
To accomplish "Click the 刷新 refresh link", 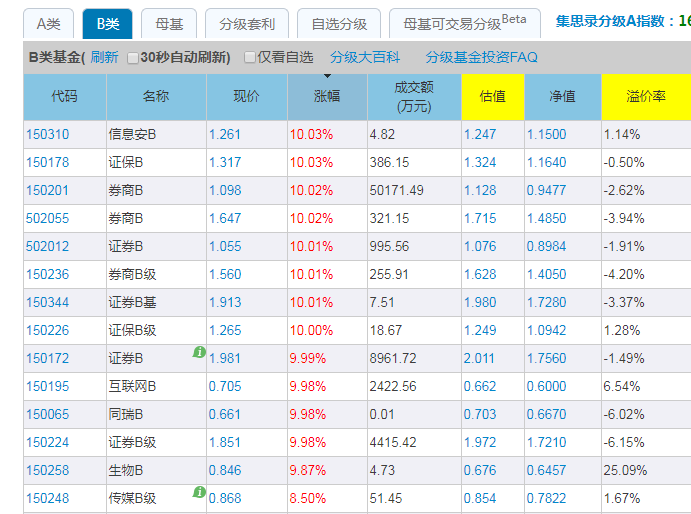I will [104, 58].
